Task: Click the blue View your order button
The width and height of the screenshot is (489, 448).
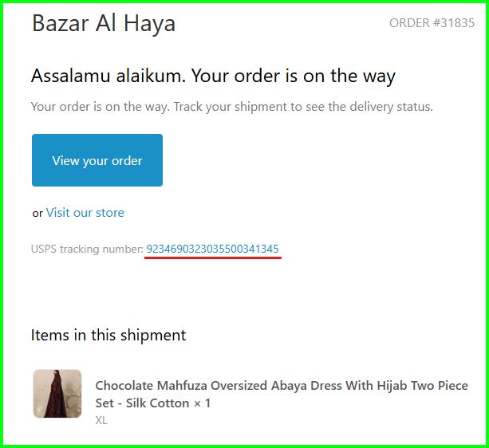Action: click(97, 160)
